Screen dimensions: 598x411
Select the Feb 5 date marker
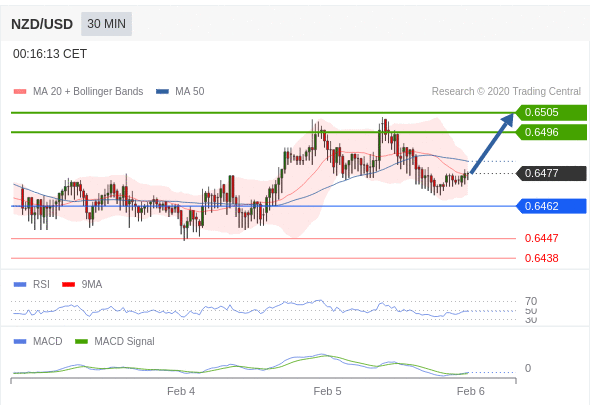pos(327,392)
